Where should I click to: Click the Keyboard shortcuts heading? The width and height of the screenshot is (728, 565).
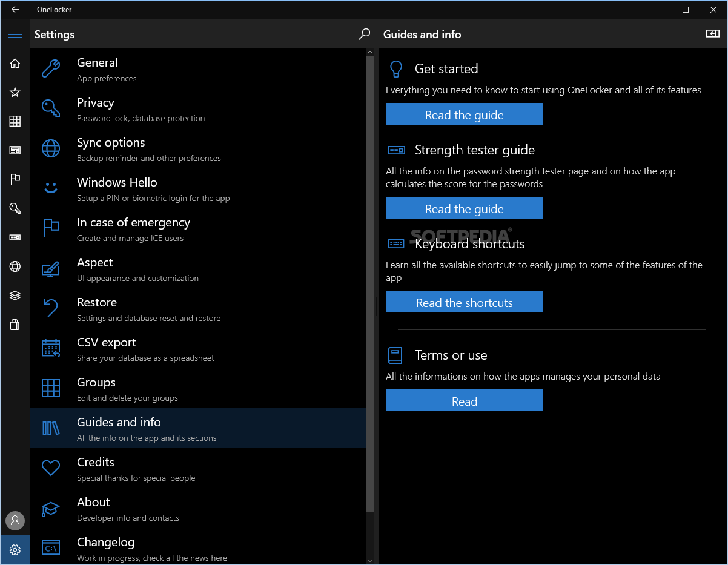pos(470,244)
